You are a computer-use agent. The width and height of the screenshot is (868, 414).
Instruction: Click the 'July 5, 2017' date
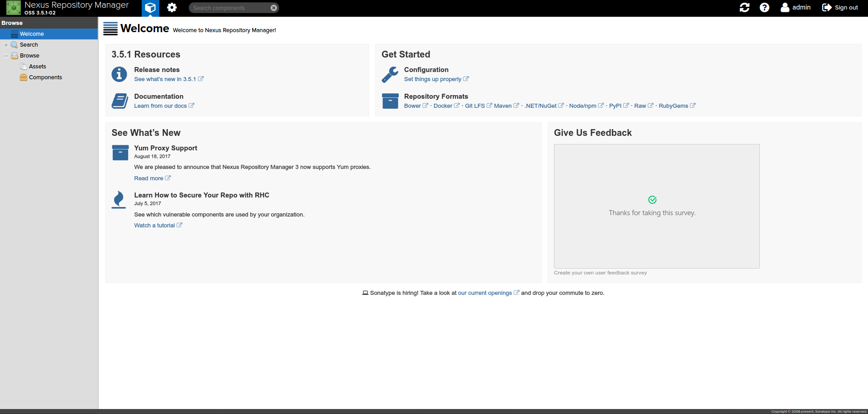148,203
